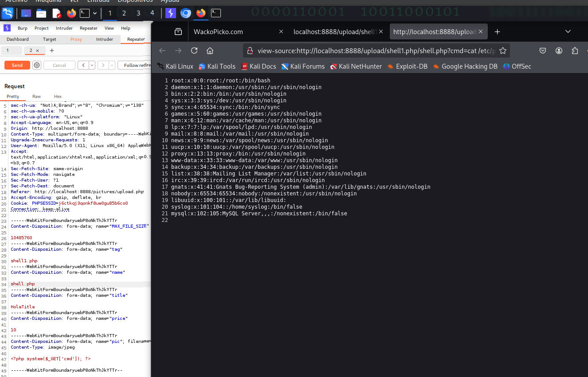Screen dimensions: 588x377
Task: Click the Burp Suite logo icon
Action: click(7, 28)
